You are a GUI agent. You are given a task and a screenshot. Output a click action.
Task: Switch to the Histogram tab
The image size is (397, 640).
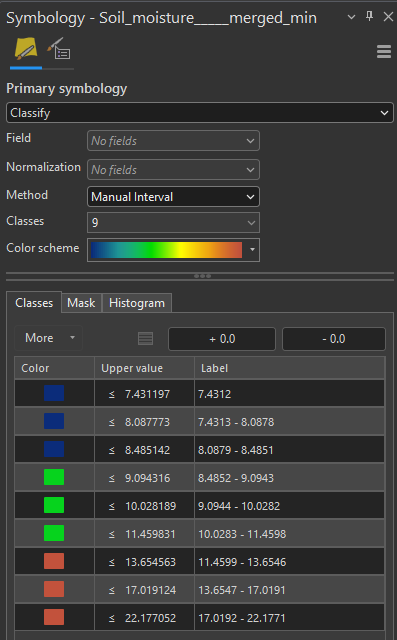137,303
